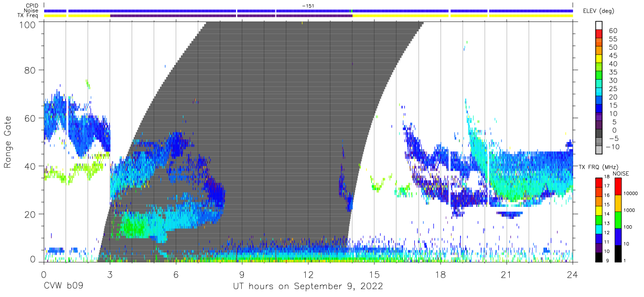Click the '35' value on the ELEV scale
644x297 pixels.
pyautogui.click(x=613, y=72)
